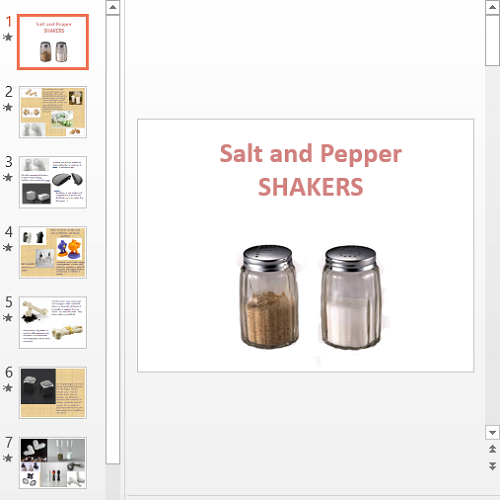Image resolution: width=500 pixels, height=500 pixels.
Task: Click the thumbnail pane scroll-up arrow
Action: (113, 7)
